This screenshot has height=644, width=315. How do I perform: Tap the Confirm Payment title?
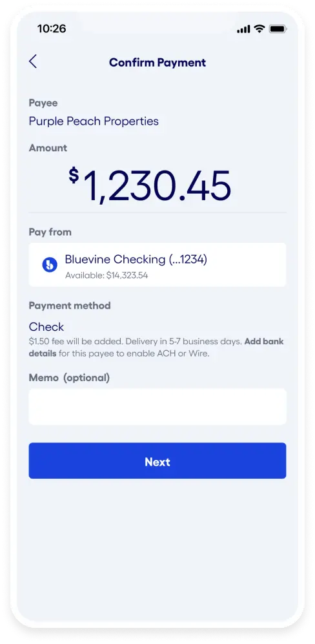point(157,63)
